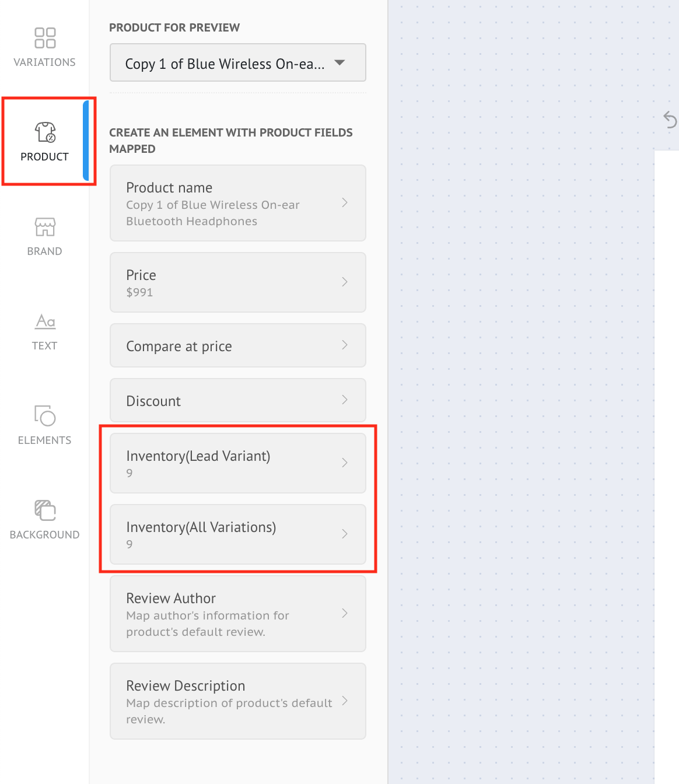Expand the Product name field
This screenshot has height=784, width=679.
pos(237,203)
